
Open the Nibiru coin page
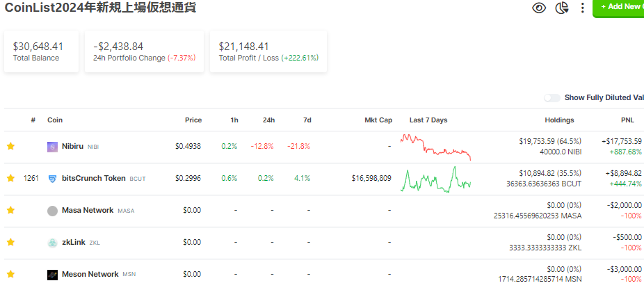tap(72, 146)
